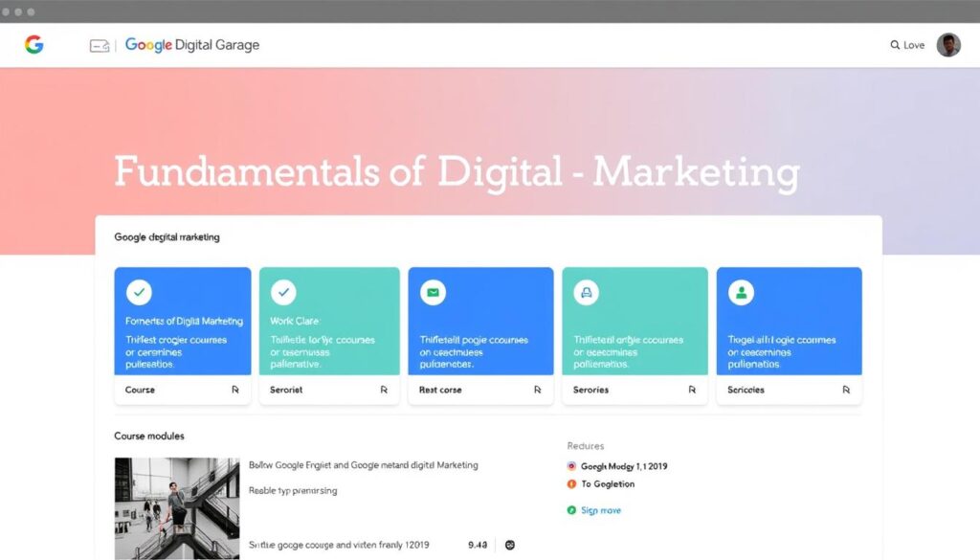Click the icon beside Google Modgy 1,1 2019
980x560 pixels.
[x=571, y=466]
